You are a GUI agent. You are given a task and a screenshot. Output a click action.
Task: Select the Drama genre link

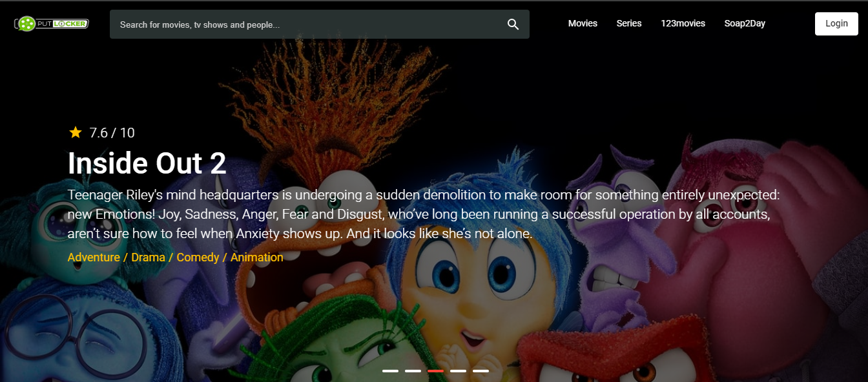[x=147, y=257]
